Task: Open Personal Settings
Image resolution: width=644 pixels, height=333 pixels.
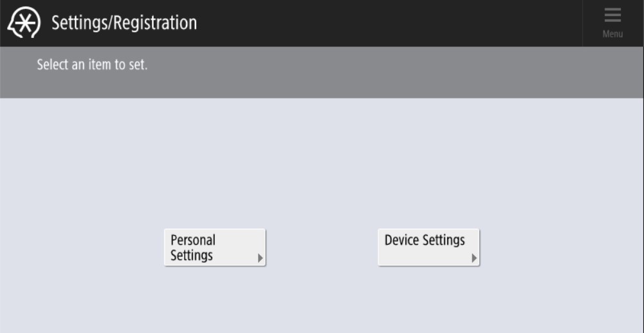Action: click(x=215, y=247)
